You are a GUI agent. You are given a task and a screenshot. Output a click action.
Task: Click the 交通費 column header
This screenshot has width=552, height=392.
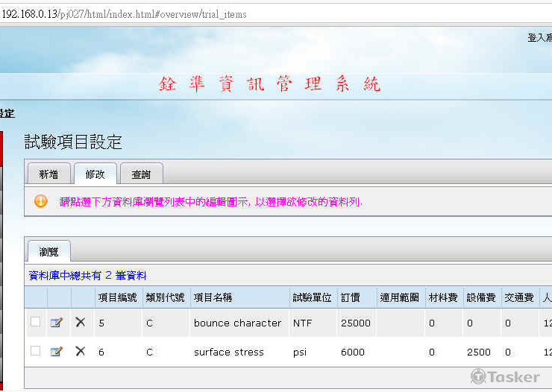519,298
